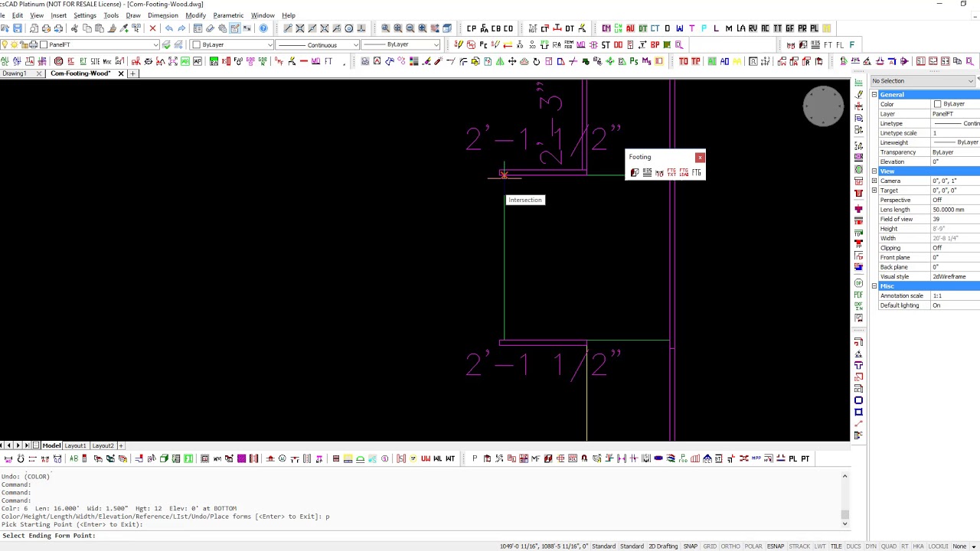Click the ST icon in the second toolbar row
The width and height of the screenshot is (980, 551).
(606, 44)
